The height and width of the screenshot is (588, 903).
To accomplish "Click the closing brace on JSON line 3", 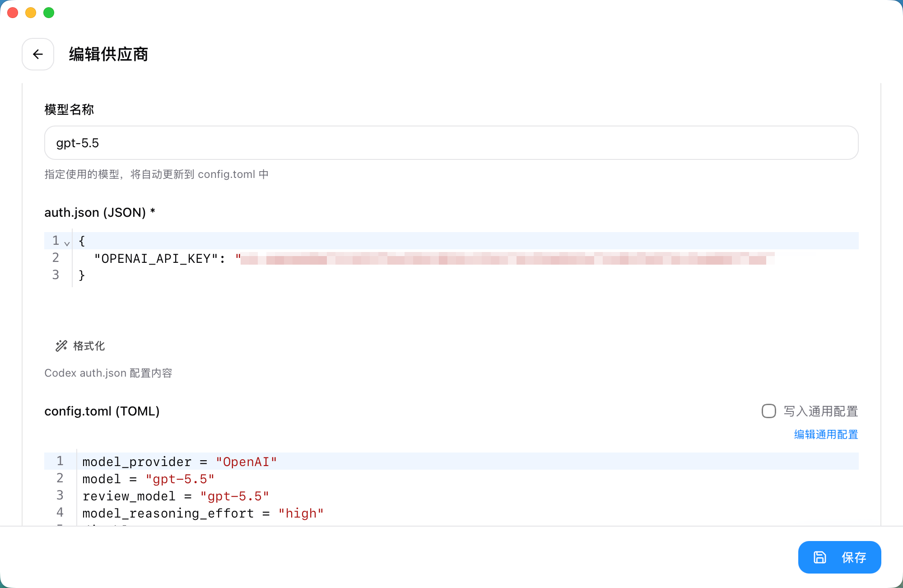I will [x=82, y=275].
